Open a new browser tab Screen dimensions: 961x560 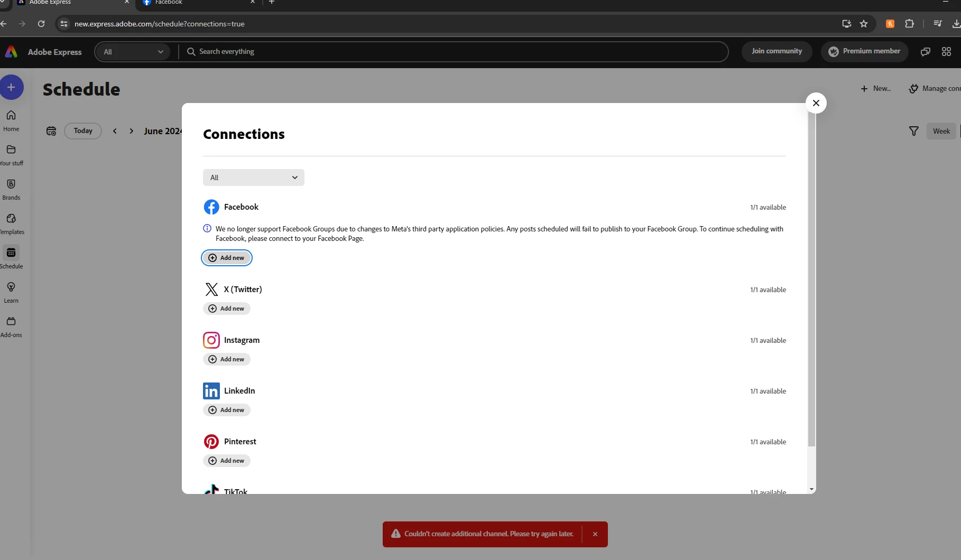pyautogui.click(x=272, y=3)
